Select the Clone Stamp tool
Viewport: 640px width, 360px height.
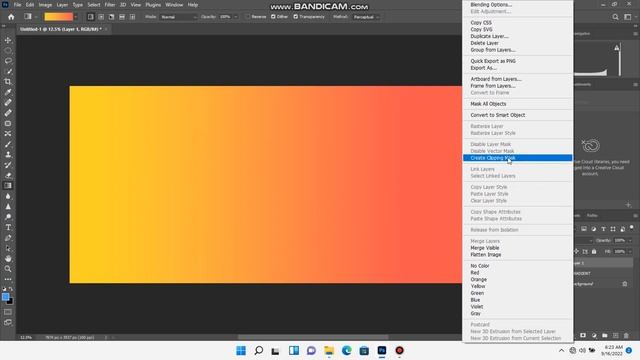point(8,155)
